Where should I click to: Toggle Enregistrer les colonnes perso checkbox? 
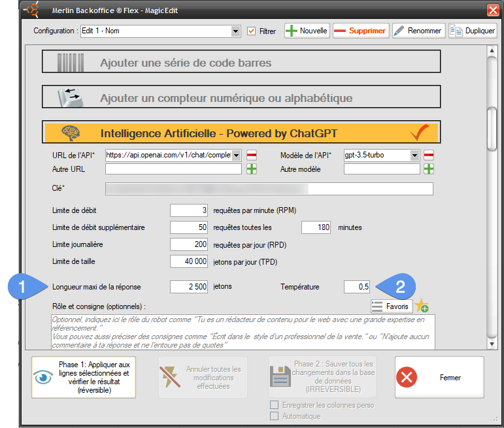[274, 405]
